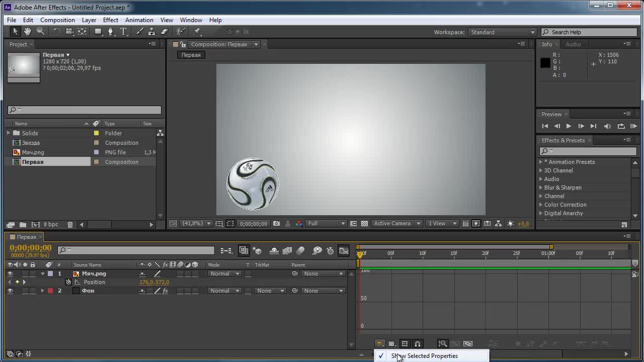Screen dimensions: 644x362
Task: Click Position value 176,0,572,0
Action: click(154, 282)
